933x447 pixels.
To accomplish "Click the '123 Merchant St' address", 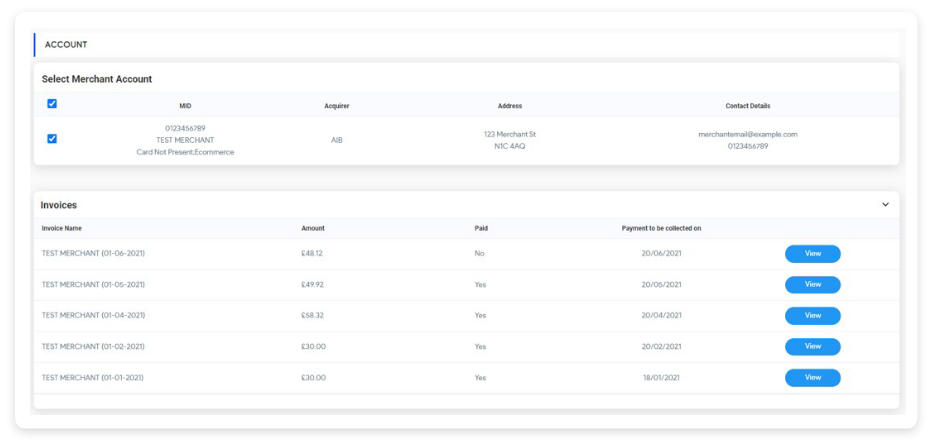I will coord(510,135).
